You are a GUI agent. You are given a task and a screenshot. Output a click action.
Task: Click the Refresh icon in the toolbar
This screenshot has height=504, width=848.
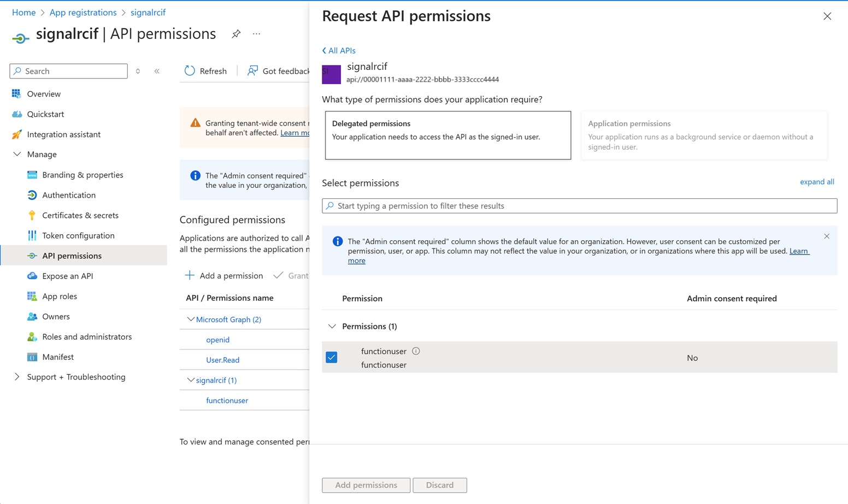click(190, 71)
